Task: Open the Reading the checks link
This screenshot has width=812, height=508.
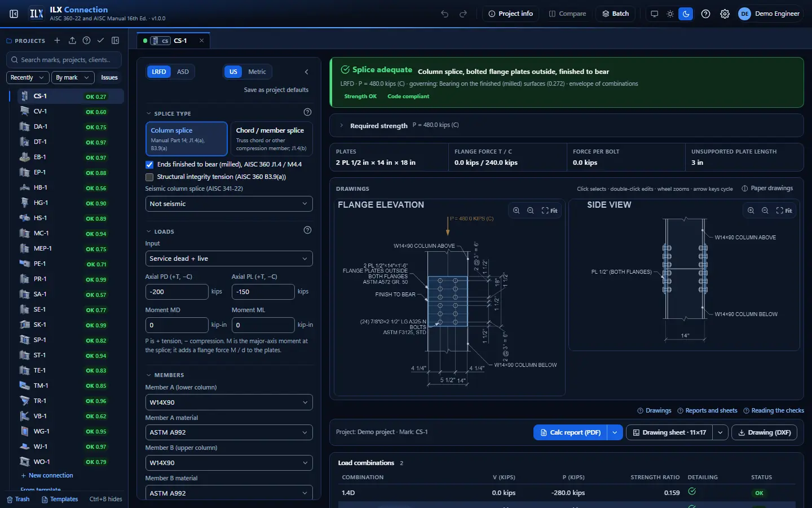Action: tap(774, 410)
